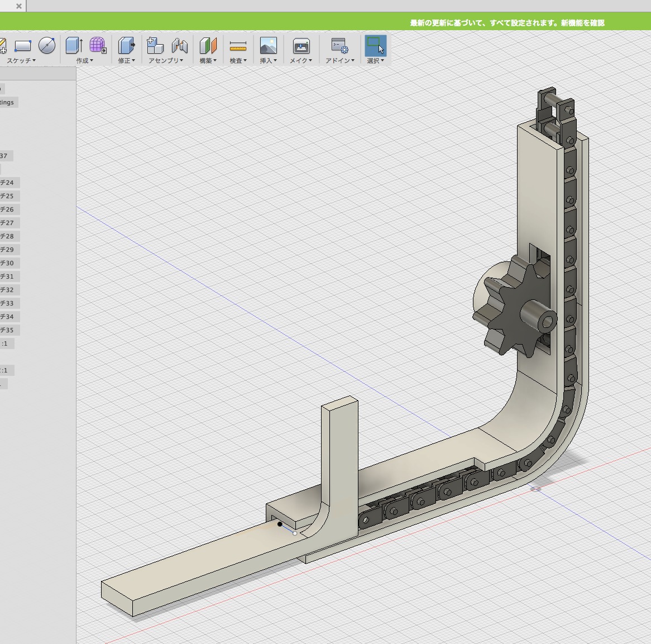Image resolution: width=651 pixels, height=644 pixels.
Task: Pick the Measure ruler icon
Action: point(238,46)
